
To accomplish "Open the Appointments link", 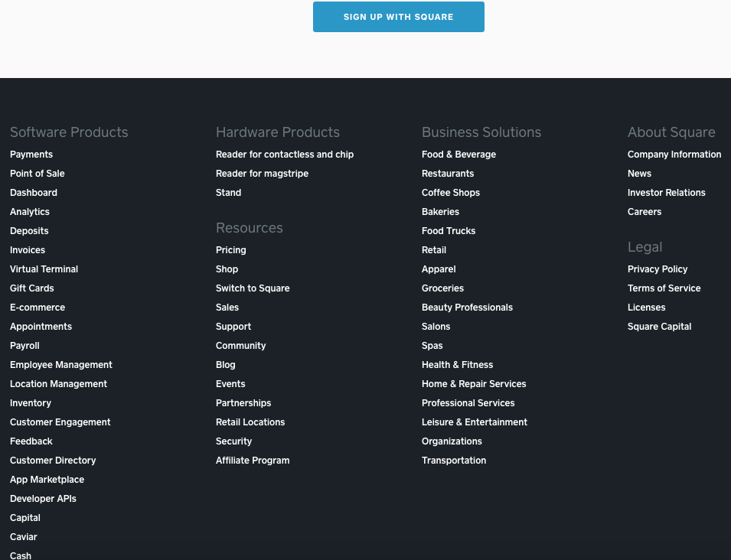I will pos(41,326).
